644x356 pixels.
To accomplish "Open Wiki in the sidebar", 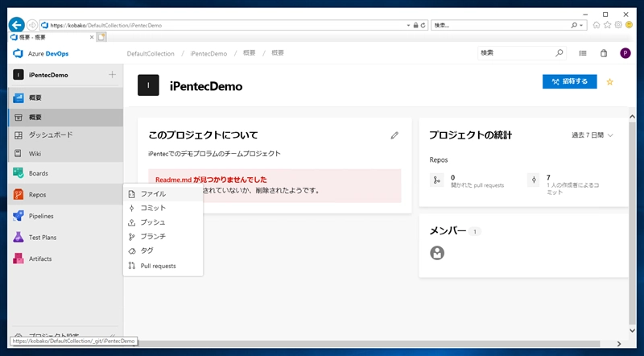I will click(65, 153).
